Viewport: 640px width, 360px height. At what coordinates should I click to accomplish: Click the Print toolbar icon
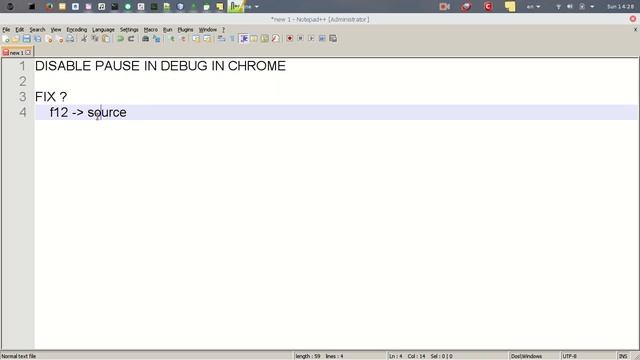[x=70, y=39]
